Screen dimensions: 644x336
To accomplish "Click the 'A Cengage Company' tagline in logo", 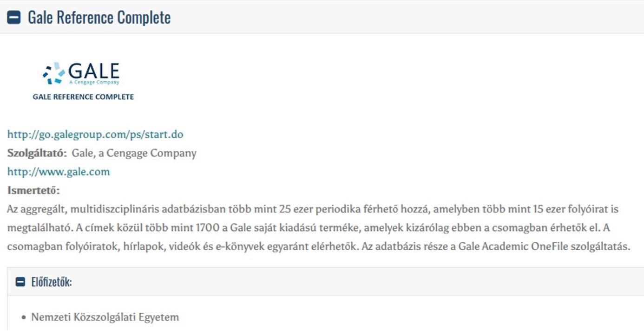I will point(94,82).
